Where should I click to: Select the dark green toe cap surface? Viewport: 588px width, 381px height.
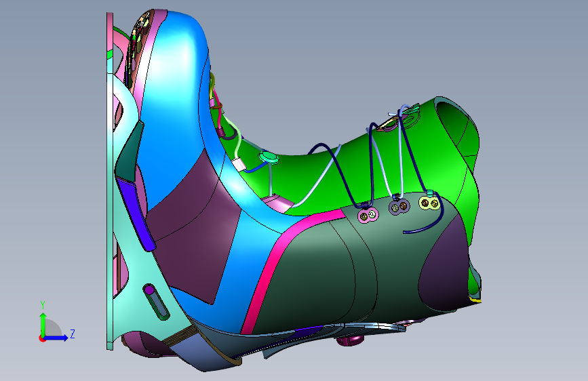click(x=319, y=277)
